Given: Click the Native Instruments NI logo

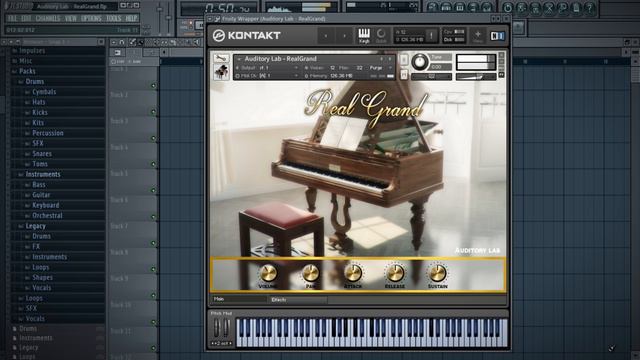Looking at the screenshot, I should 497,36.
